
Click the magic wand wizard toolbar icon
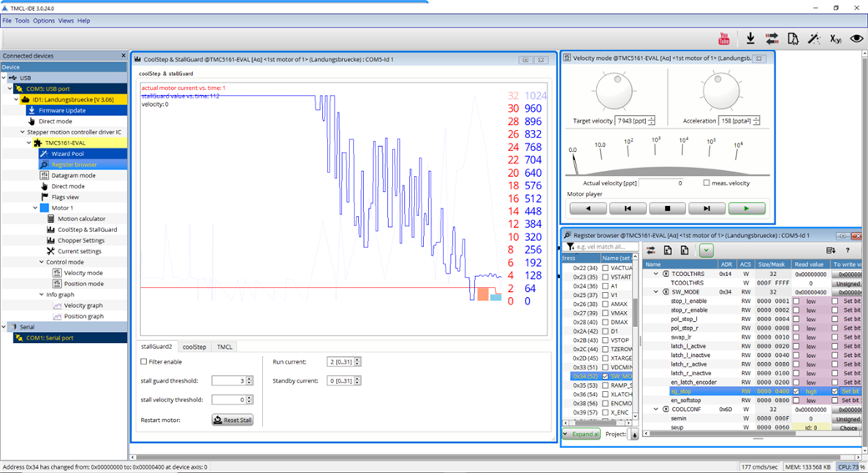(x=814, y=38)
